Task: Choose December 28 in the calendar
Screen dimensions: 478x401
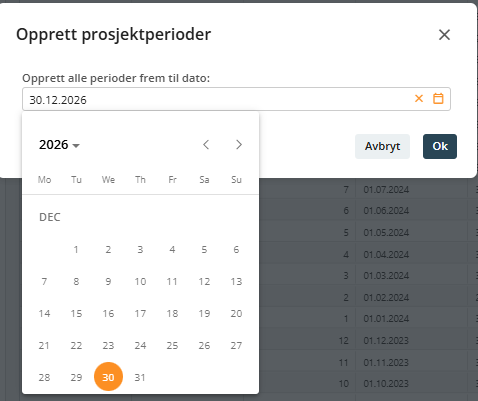Action: (x=44, y=377)
